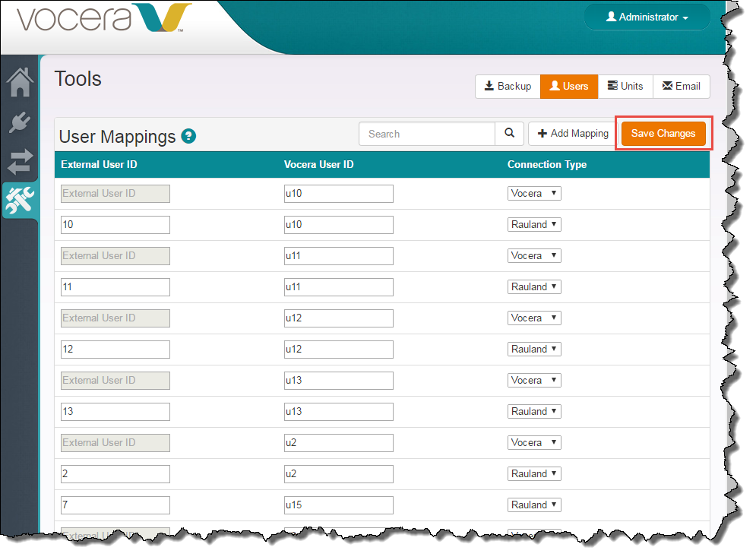The image size is (756, 560).
Task: Click the Add Mapping button
Action: pyautogui.click(x=573, y=134)
